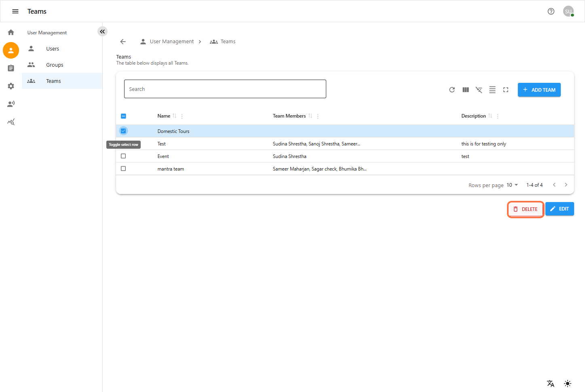Click the refresh table icon
Image resolution: width=585 pixels, height=392 pixels.
click(452, 90)
